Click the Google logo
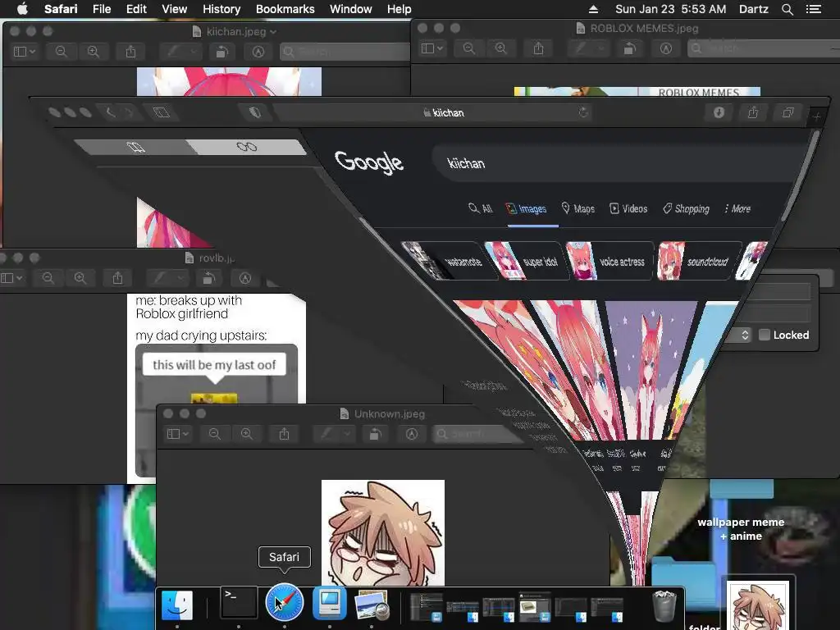This screenshot has width=840, height=630. point(368,162)
